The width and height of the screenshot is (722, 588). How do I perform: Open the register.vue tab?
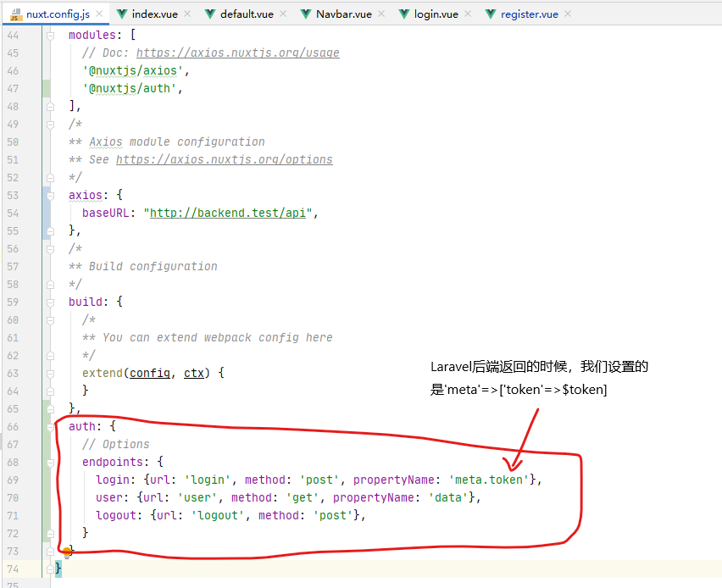point(530,14)
